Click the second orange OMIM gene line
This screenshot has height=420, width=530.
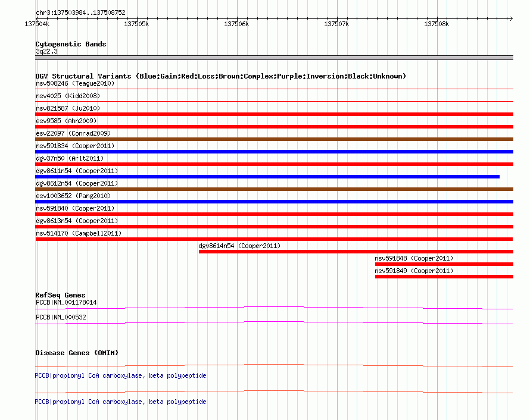point(274,391)
